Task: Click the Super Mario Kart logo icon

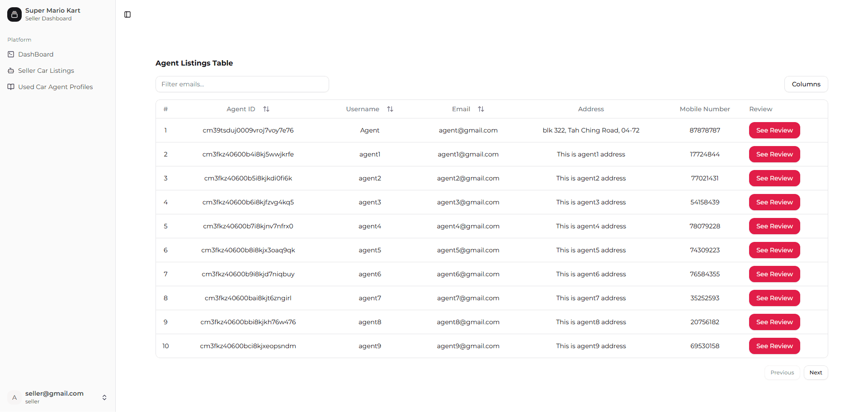Action: coord(14,14)
